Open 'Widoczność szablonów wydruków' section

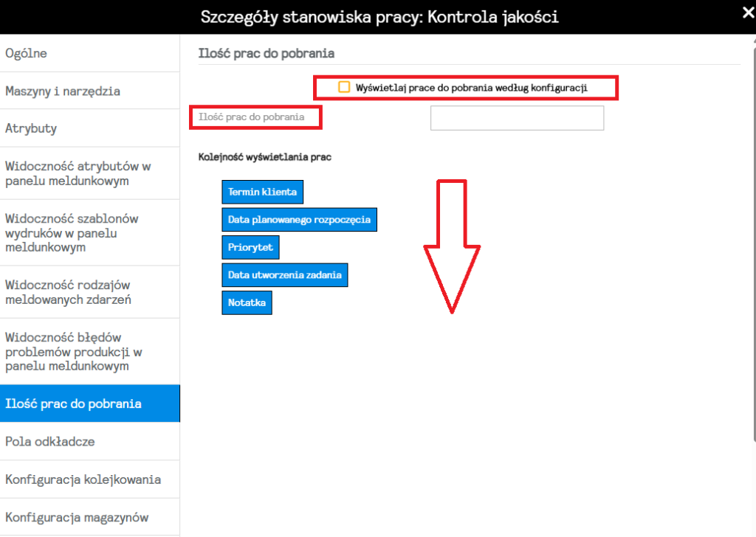[x=89, y=232]
